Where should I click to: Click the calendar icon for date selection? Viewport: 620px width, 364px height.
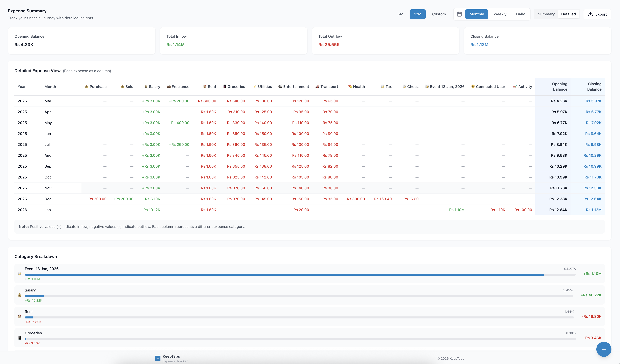[x=459, y=14]
